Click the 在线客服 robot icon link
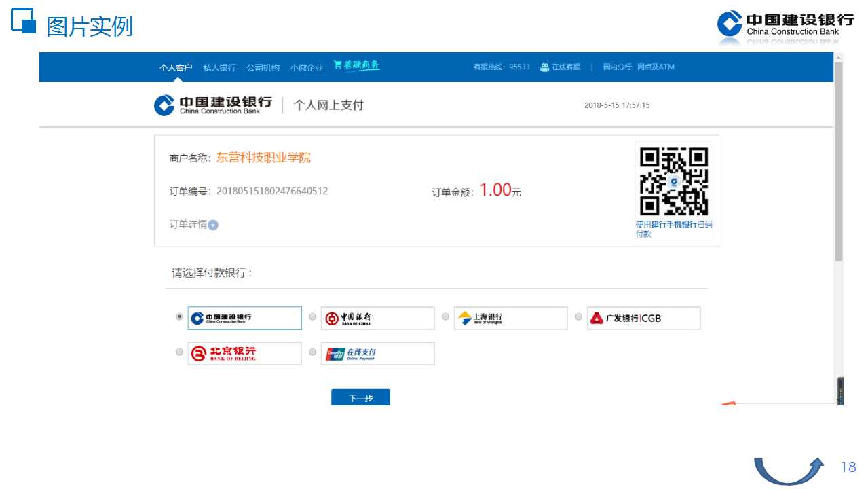868x489 pixels. pos(561,67)
